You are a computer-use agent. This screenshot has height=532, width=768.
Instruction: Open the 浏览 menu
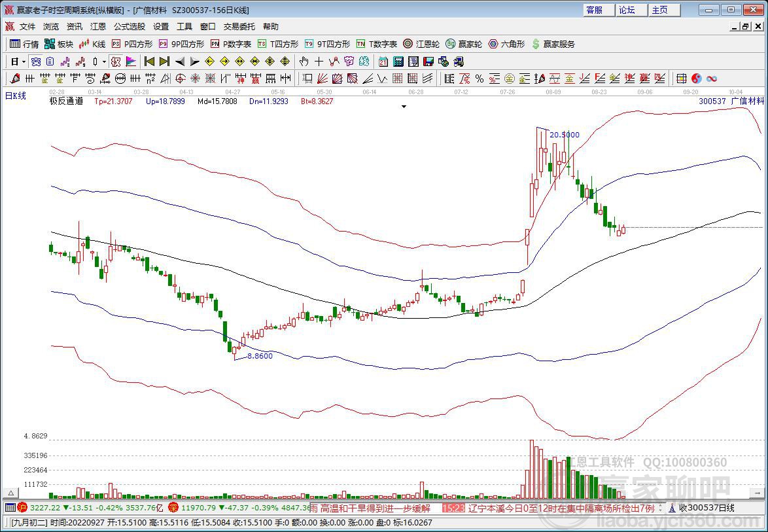51,26
